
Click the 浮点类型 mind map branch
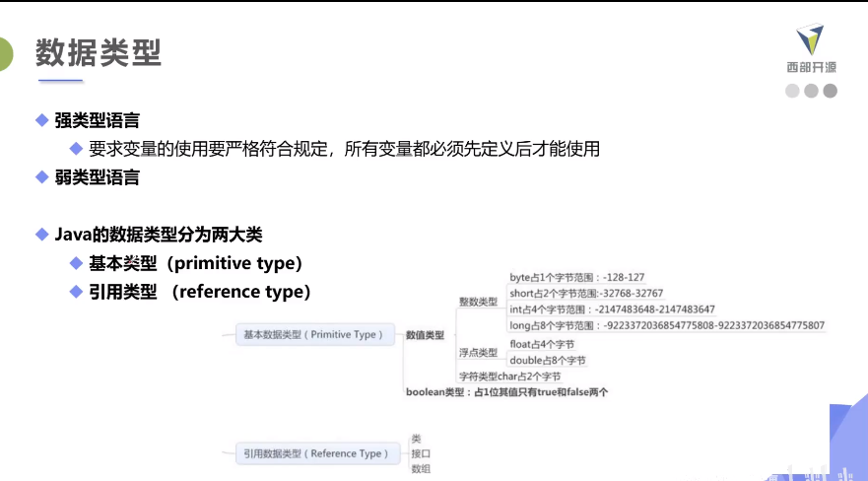point(478,353)
